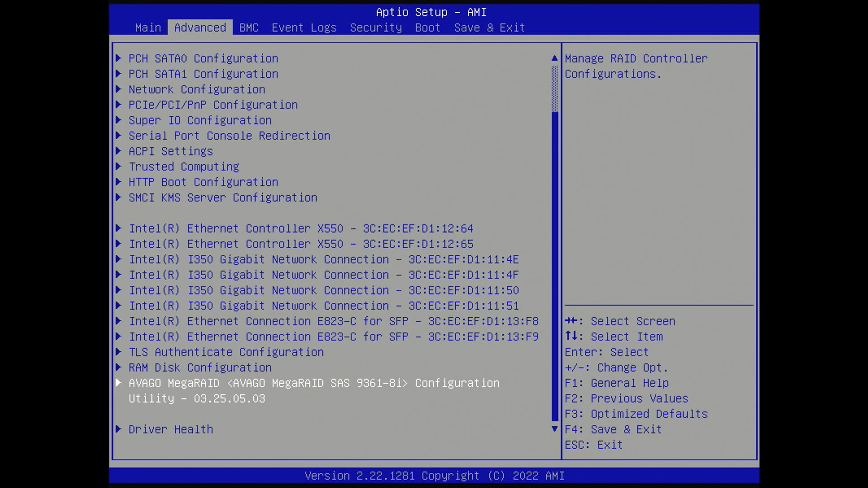This screenshot has height=488, width=868.
Task: Expand Serial Port Console Redirection
Action: pyautogui.click(x=229, y=136)
